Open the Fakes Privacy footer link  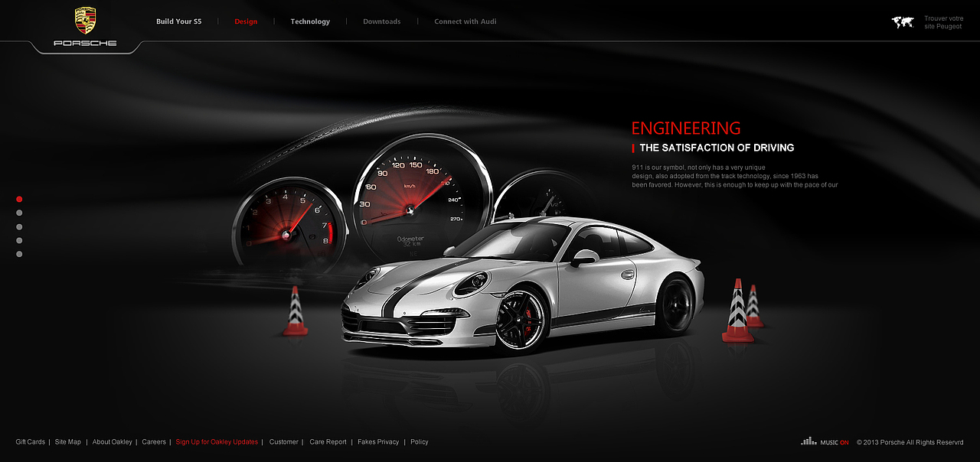[378, 442]
